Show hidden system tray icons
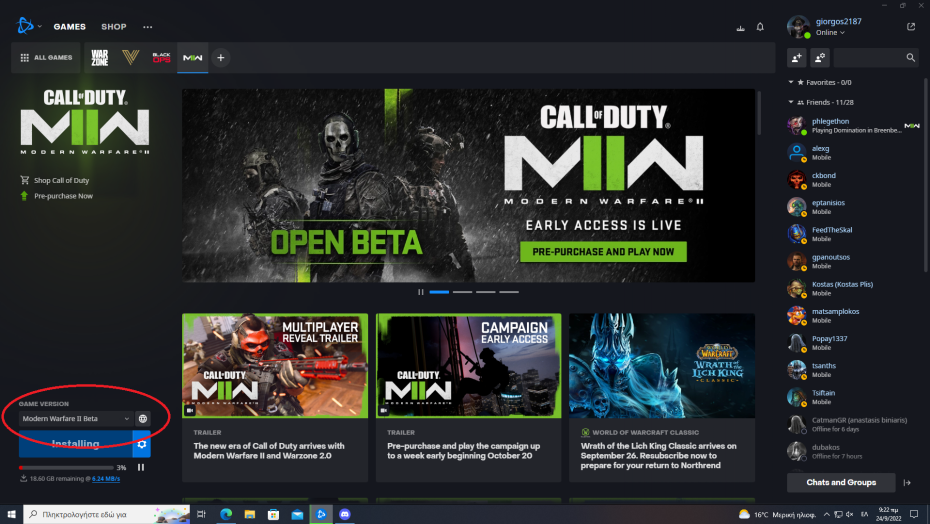 826,515
